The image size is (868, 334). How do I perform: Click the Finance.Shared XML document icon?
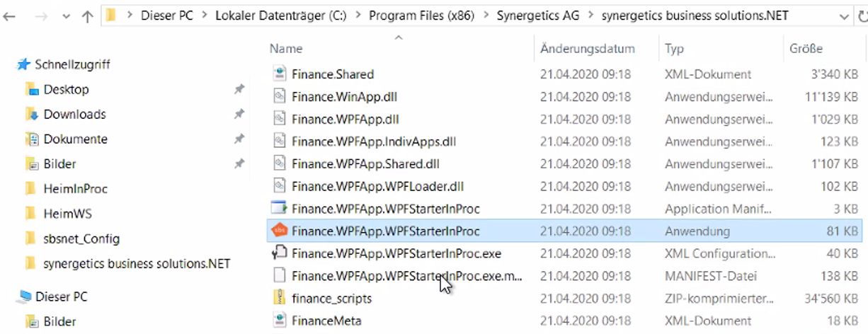pyautogui.click(x=280, y=74)
